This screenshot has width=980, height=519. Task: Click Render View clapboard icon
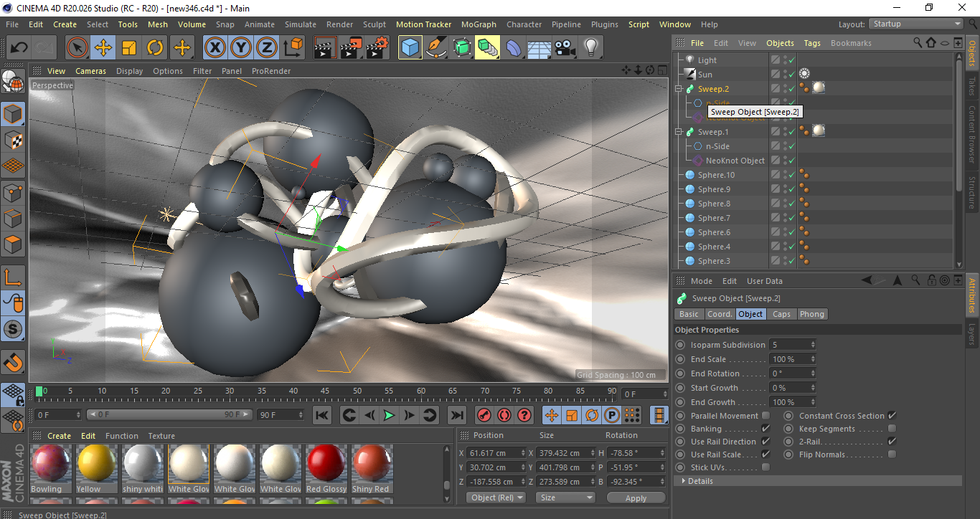click(325, 48)
